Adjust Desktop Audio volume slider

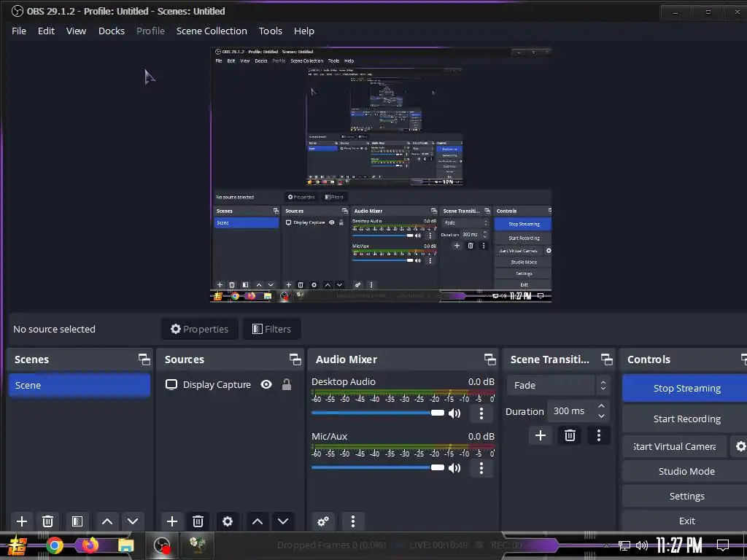[x=378, y=413]
